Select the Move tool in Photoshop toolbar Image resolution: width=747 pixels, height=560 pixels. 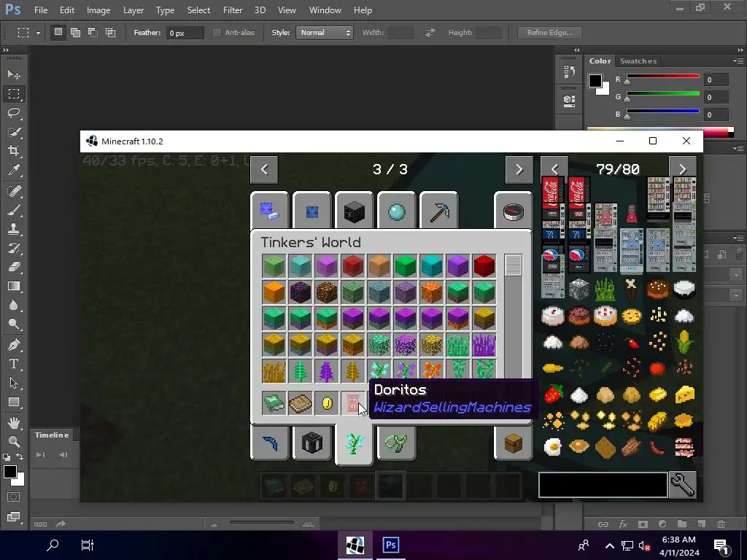coord(14,75)
